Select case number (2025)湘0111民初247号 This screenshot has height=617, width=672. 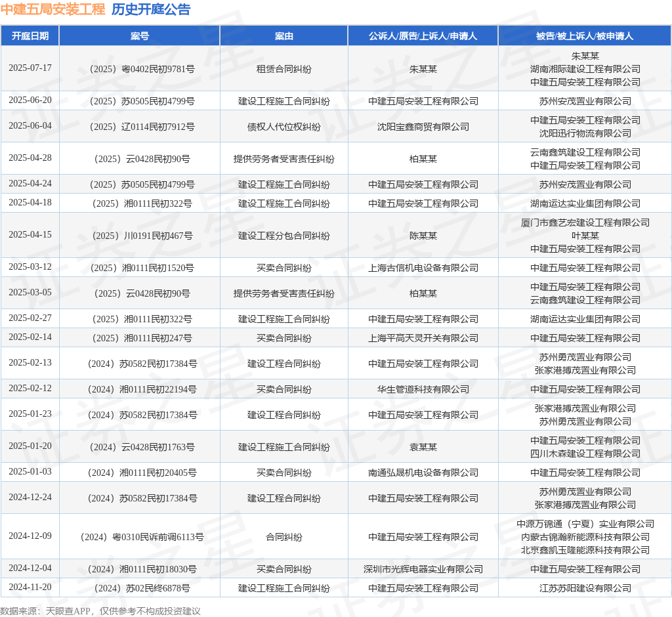pos(142,338)
